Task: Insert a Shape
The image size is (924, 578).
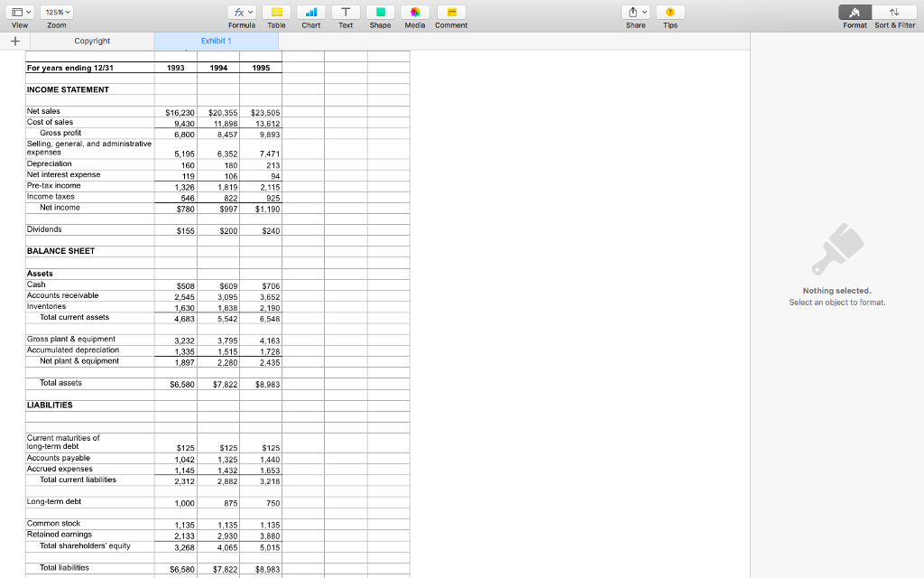Action: [379, 15]
